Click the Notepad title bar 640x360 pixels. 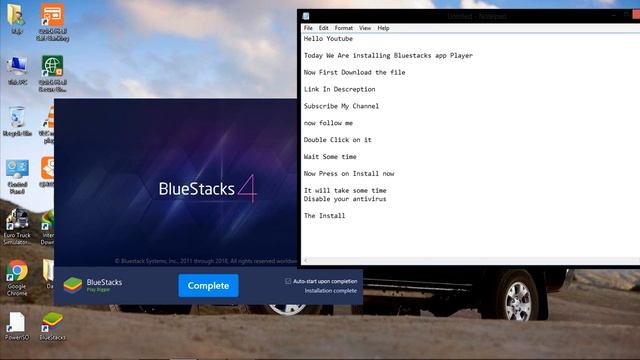click(x=469, y=16)
